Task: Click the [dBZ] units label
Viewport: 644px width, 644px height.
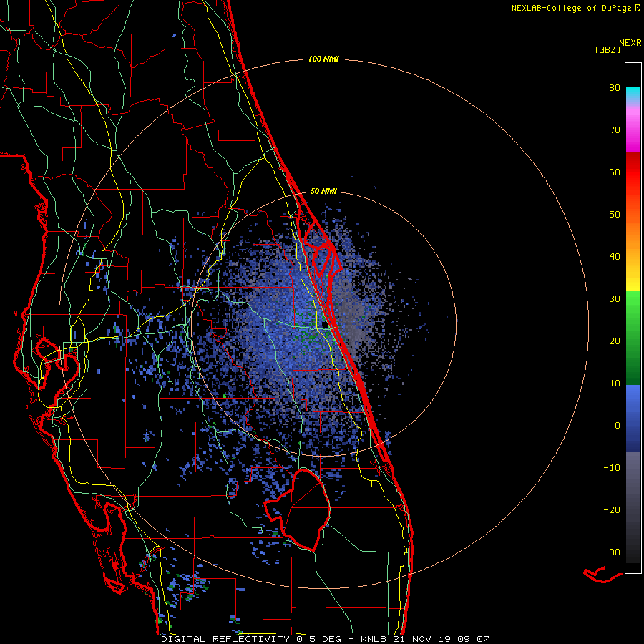Action: (608, 50)
